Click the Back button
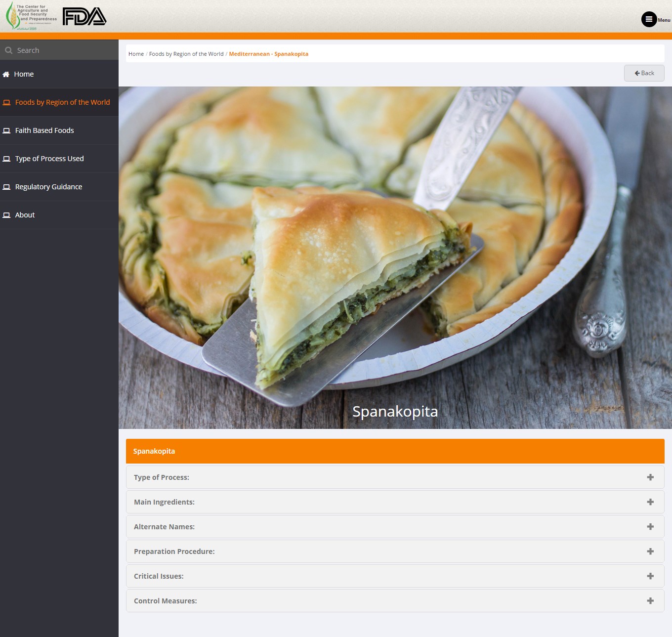 tap(644, 73)
